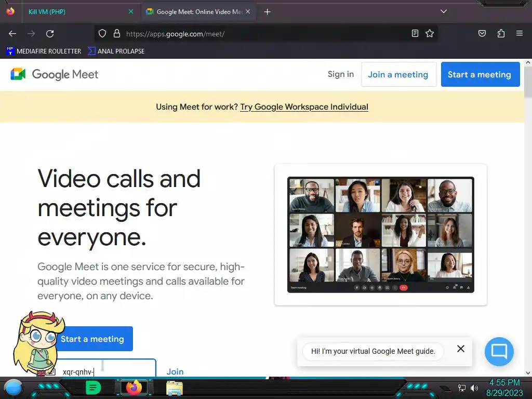Open the Pocket save icon
Image resolution: width=532 pixels, height=399 pixels.
click(482, 34)
